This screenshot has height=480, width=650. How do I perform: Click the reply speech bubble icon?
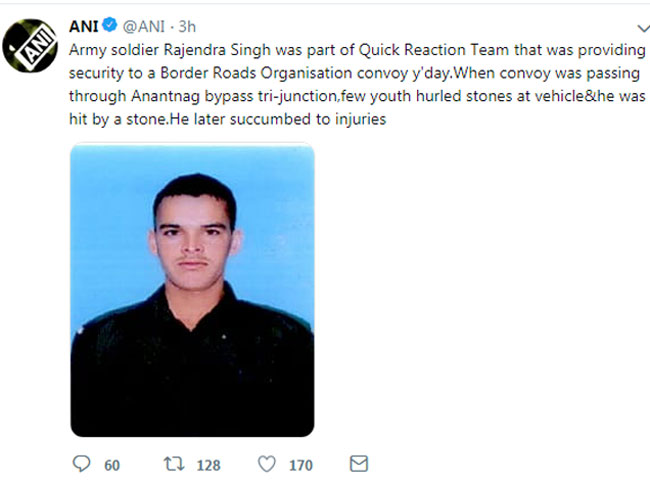click(81, 464)
